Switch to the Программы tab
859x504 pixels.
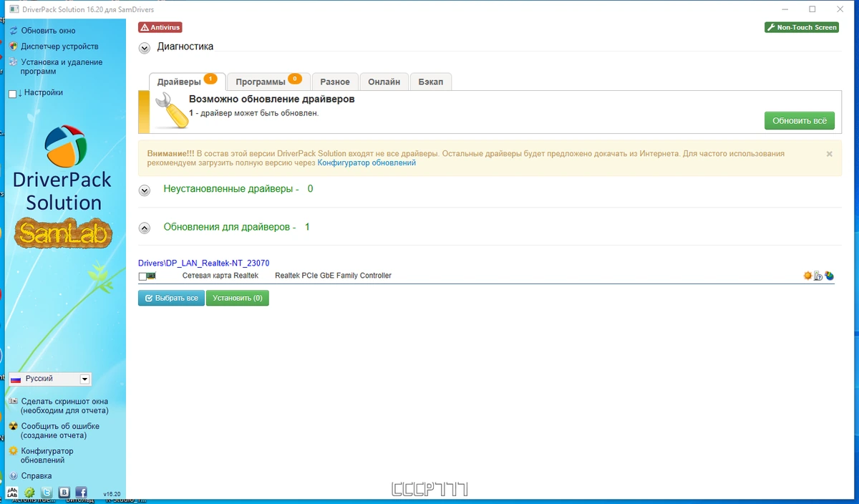coord(269,82)
